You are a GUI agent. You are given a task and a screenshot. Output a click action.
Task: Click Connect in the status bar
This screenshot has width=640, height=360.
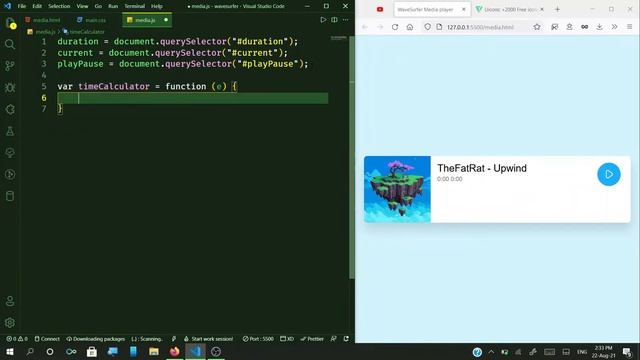[x=47, y=339]
